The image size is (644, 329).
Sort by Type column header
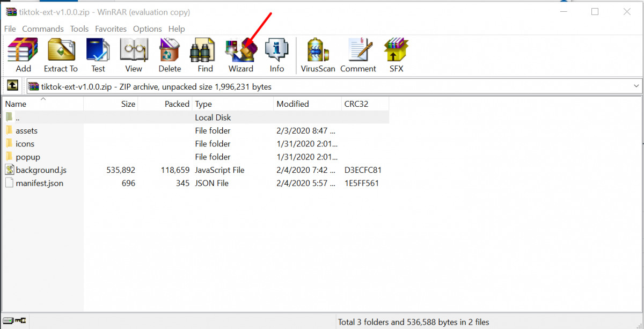point(233,104)
